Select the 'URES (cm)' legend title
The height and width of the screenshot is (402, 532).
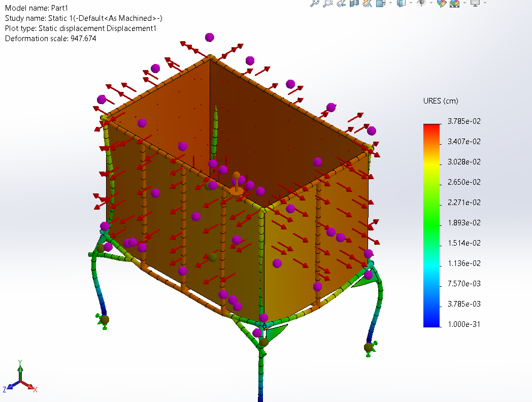pos(441,101)
